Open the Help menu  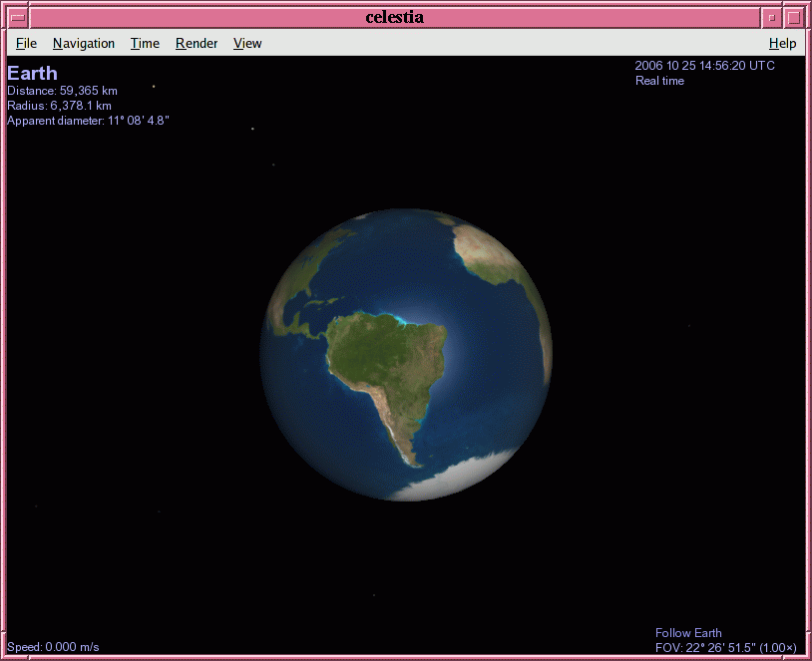(x=782, y=43)
